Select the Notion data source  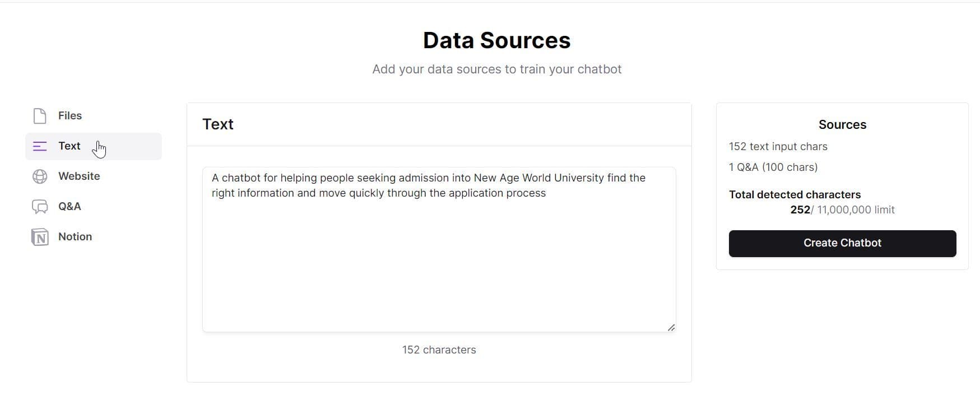point(74,236)
